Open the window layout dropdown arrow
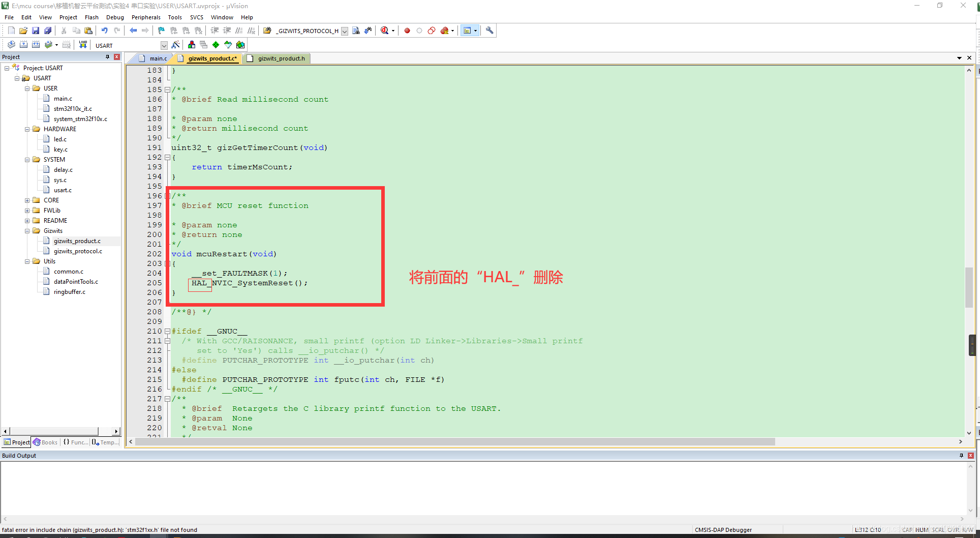This screenshot has height=538, width=980. tap(476, 31)
